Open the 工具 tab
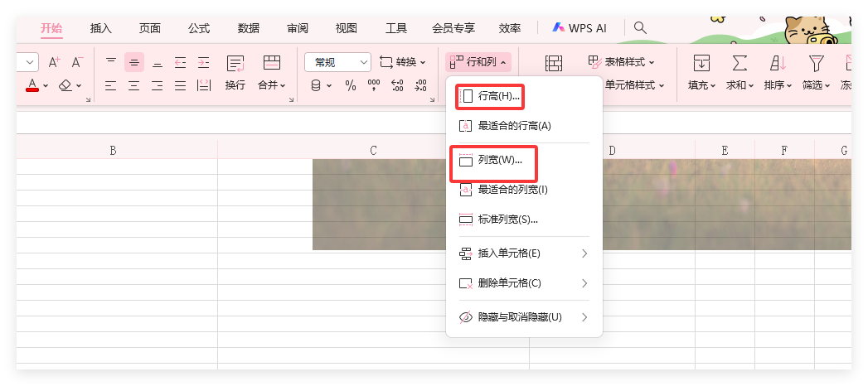868x386 pixels. [x=395, y=28]
